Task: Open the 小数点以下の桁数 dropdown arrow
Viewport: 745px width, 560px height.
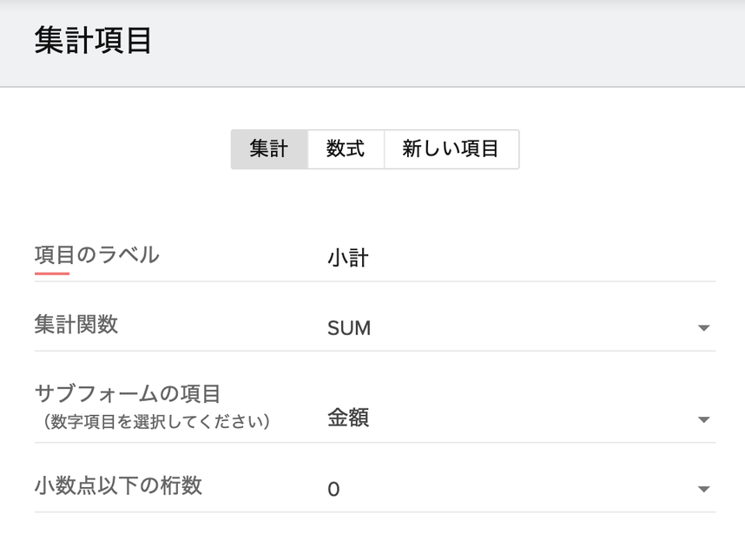Action: point(703,490)
